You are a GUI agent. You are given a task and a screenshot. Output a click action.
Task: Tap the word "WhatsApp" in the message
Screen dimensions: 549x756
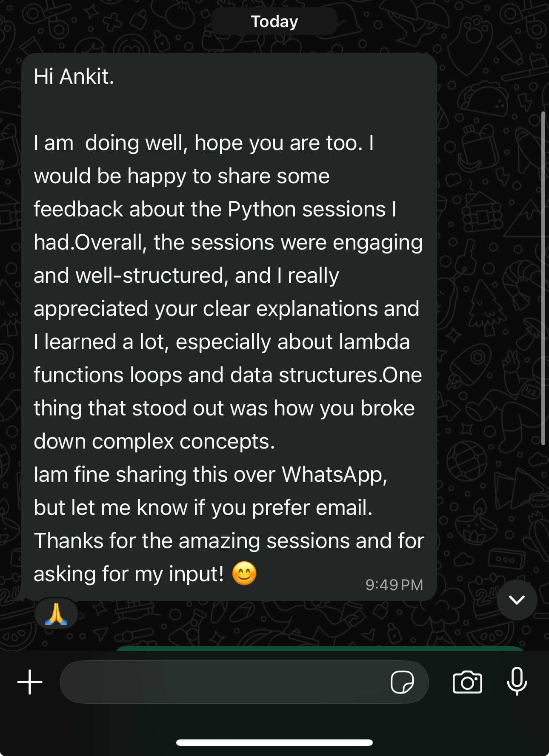pos(334,474)
